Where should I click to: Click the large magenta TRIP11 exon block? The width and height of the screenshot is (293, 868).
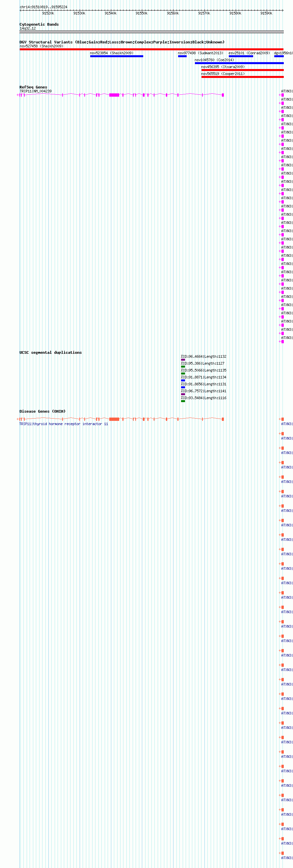point(115,95)
